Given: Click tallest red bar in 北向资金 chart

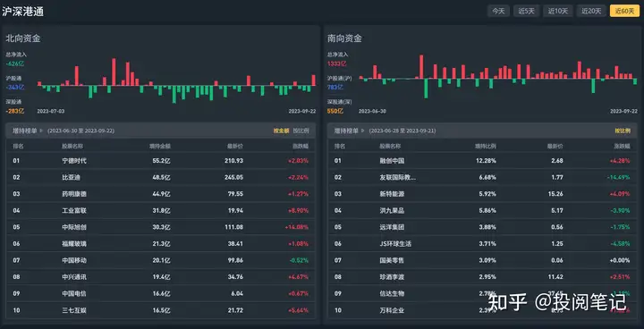Looking at the screenshot, I should [114, 72].
